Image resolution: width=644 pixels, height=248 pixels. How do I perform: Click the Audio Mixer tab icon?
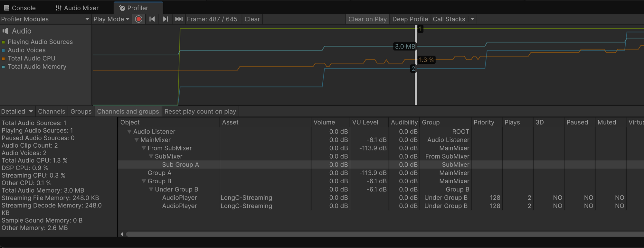[58, 8]
